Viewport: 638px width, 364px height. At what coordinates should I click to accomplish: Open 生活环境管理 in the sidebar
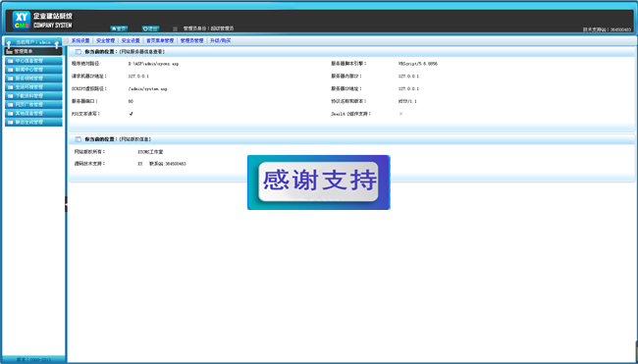pos(33,87)
